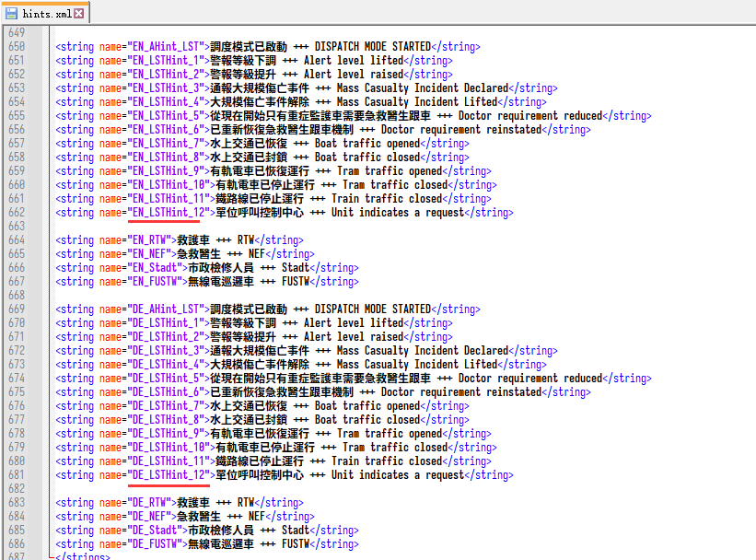Click "Boat traffic opened" on line 657
Viewport: 756px width, 560px height.
tap(367, 144)
